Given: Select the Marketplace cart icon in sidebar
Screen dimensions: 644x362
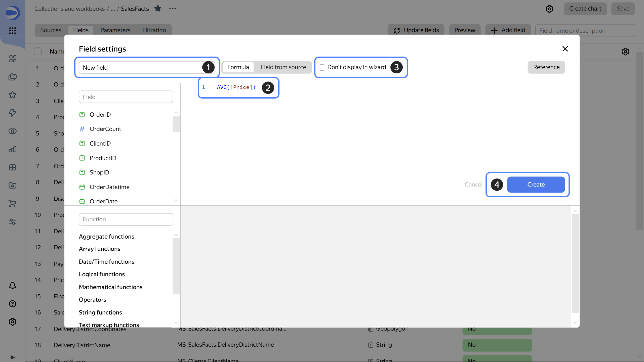Looking at the screenshot, I should coord(12,204).
